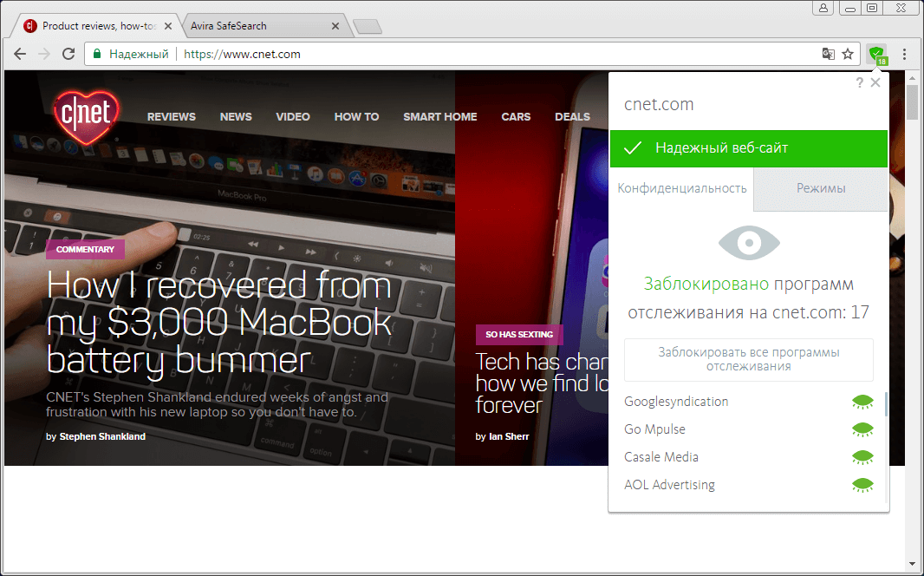924x576 pixels.
Task: Open NEWS in CNET navigation
Action: point(236,117)
